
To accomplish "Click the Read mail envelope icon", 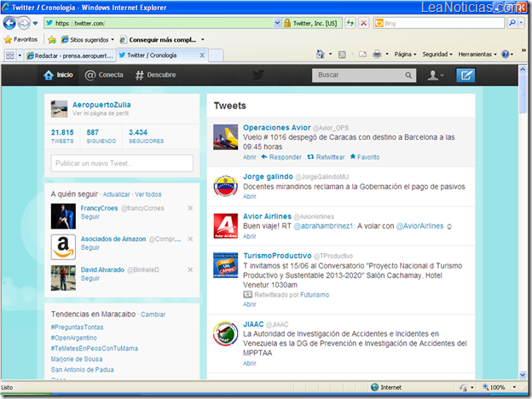I will click(362, 55).
